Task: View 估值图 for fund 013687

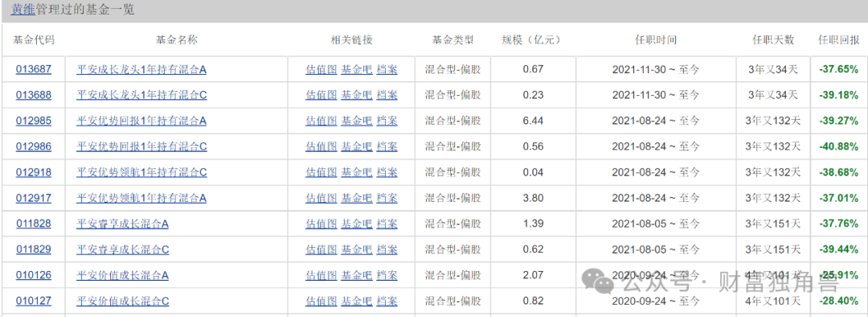Action: (x=321, y=69)
